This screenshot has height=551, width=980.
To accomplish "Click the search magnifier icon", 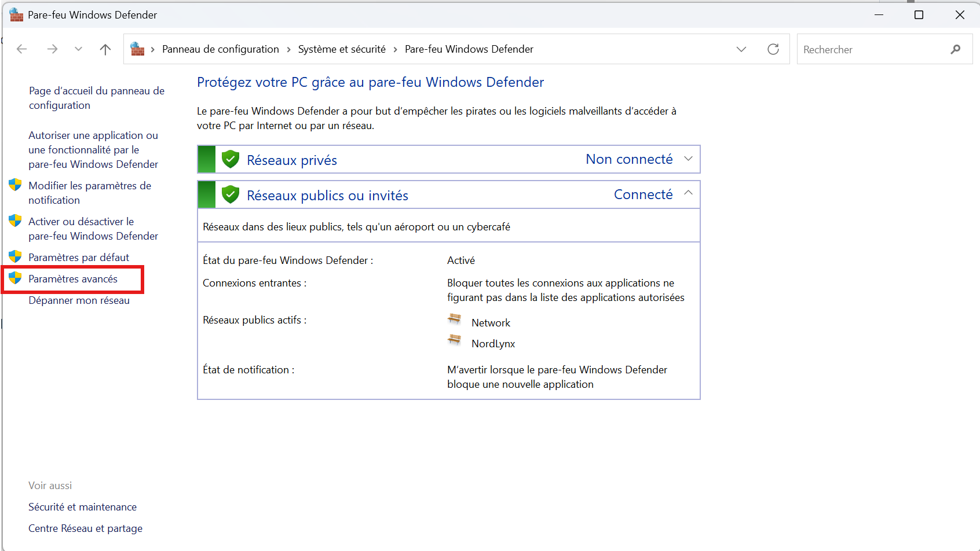I will (955, 49).
